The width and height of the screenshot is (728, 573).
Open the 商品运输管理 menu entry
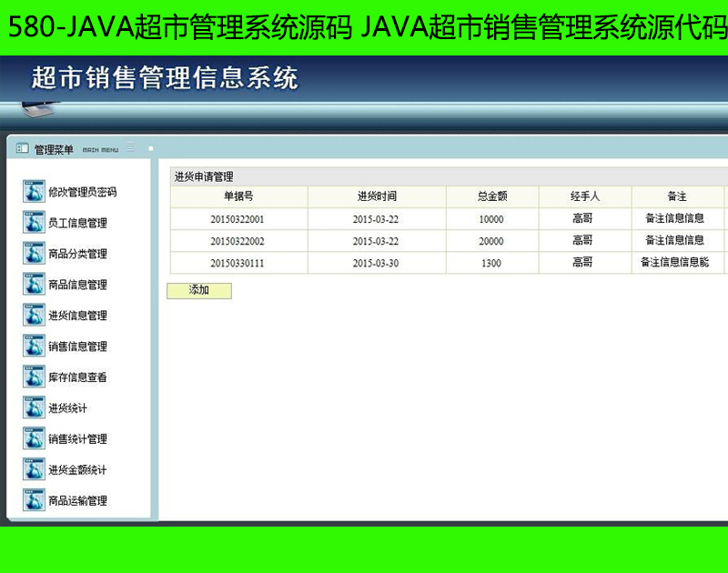[77, 501]
